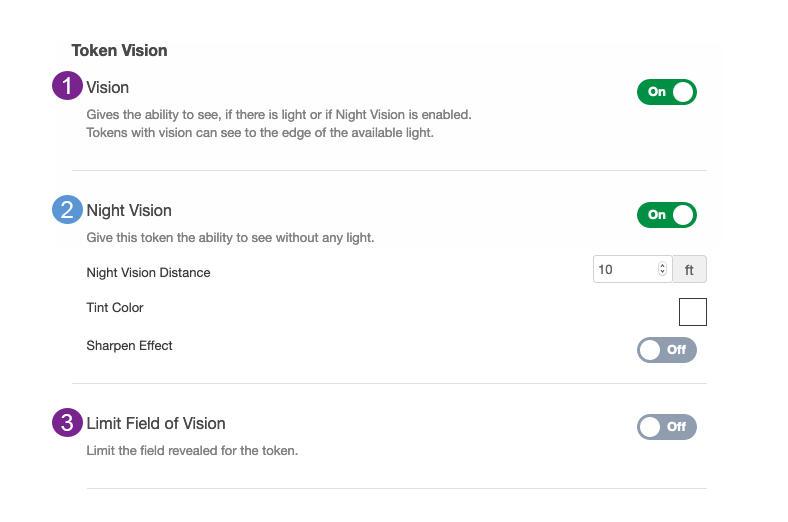Click the "Limit the field revealed" description

(192, 451)
